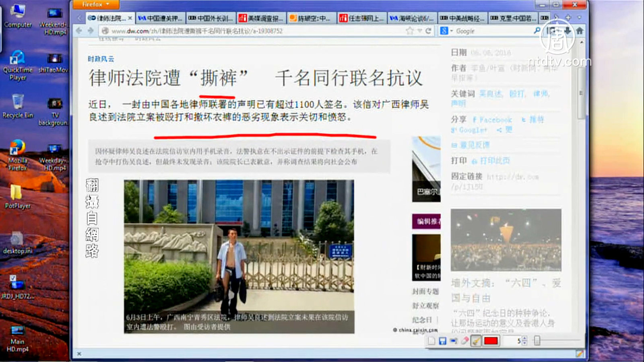This screenshot has height=362, width=644.
Task: Select the eraser tool in annotation toolbar
Action: 464,341
